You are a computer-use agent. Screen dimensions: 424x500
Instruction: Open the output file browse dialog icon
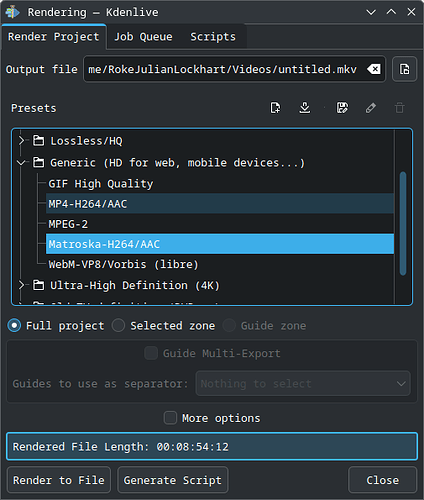pyautogui.click(x=405, y=69)
